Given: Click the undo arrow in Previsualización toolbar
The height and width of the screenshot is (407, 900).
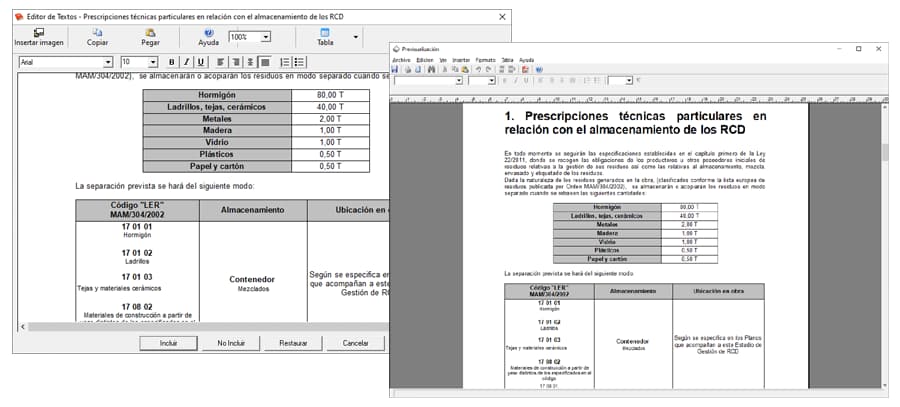Looking at the screenshot, I should point(478,69).
